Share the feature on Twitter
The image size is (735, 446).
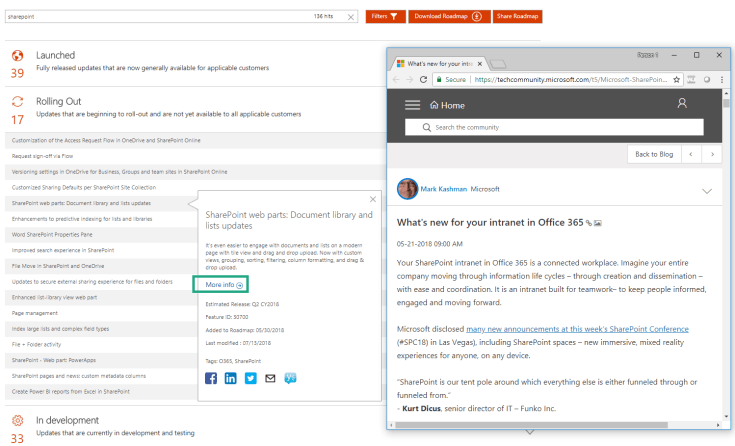(251, 379)
